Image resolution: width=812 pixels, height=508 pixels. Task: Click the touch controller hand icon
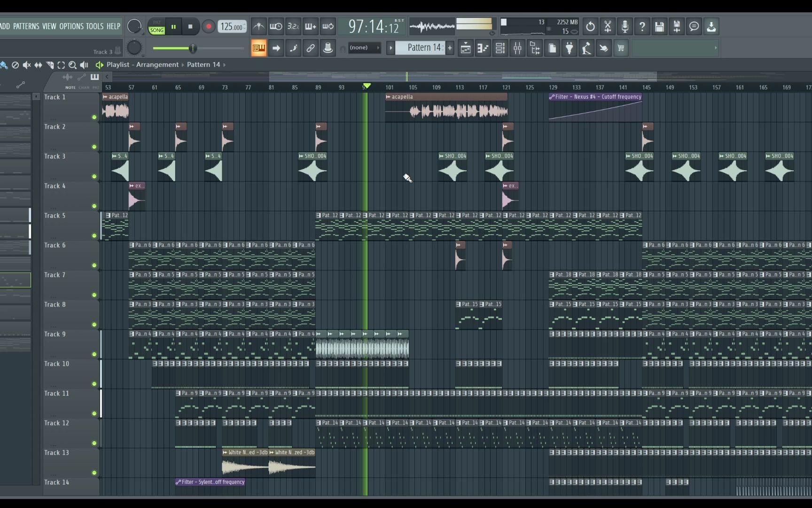(x=604, y=48)
